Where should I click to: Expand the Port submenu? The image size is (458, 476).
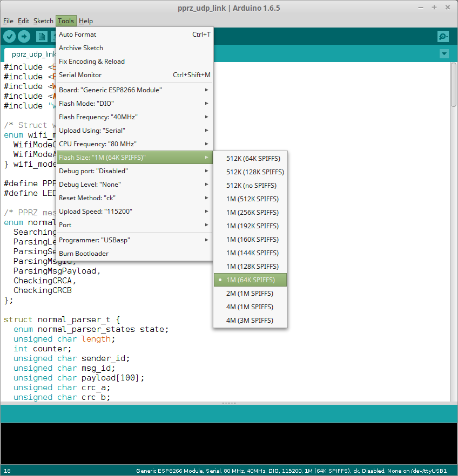click(134, 225)
